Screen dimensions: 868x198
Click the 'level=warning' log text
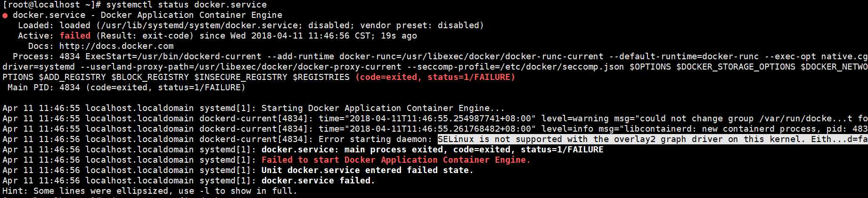click(575, 119)
